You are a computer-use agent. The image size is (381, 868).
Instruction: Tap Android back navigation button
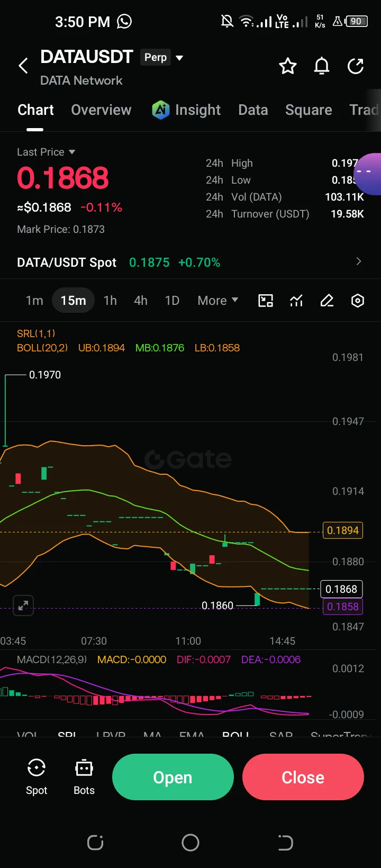click(x=285, y=843)
